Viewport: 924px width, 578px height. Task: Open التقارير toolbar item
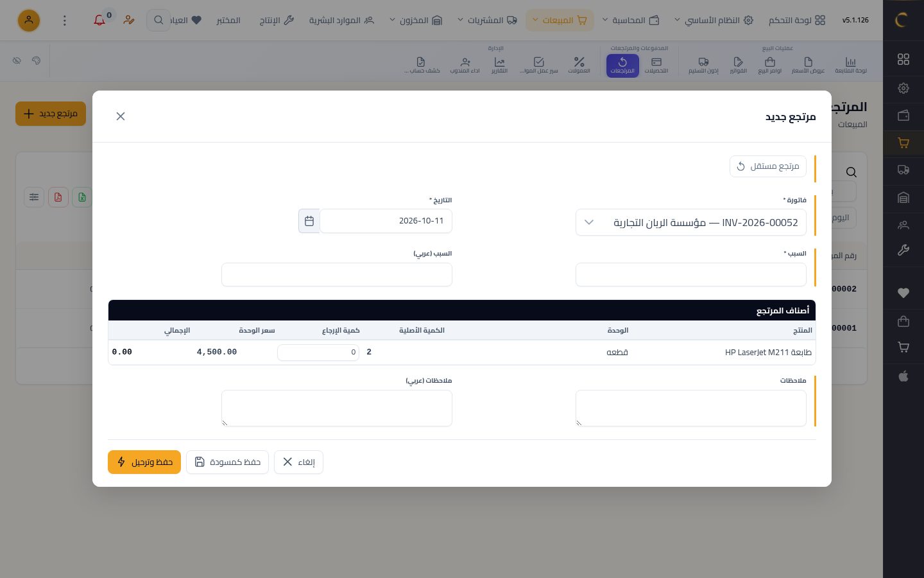click(x=499, y=65)
